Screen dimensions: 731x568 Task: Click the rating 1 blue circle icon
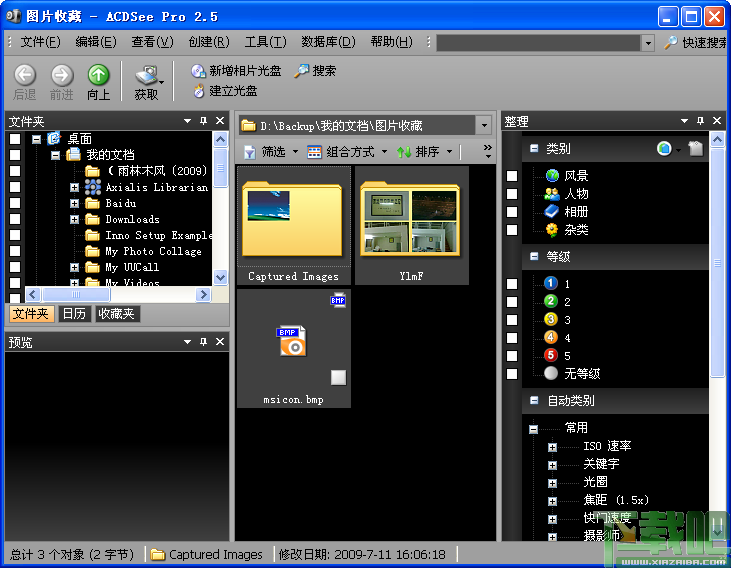551,283
